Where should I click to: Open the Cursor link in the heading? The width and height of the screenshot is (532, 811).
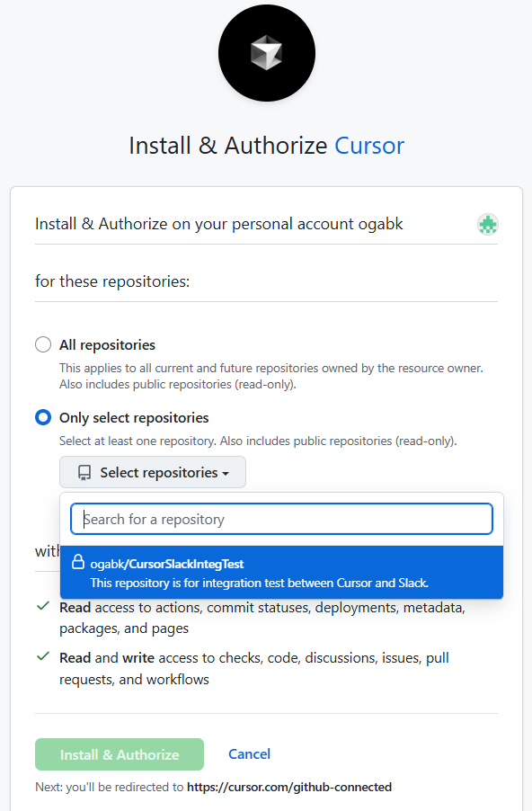(369, 145)
